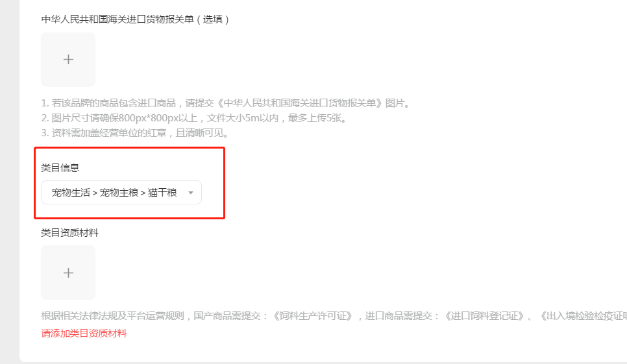The image size is (627, 364).
Task: Click hint line one about 进口商品 报关单
Action: [226, 103]
